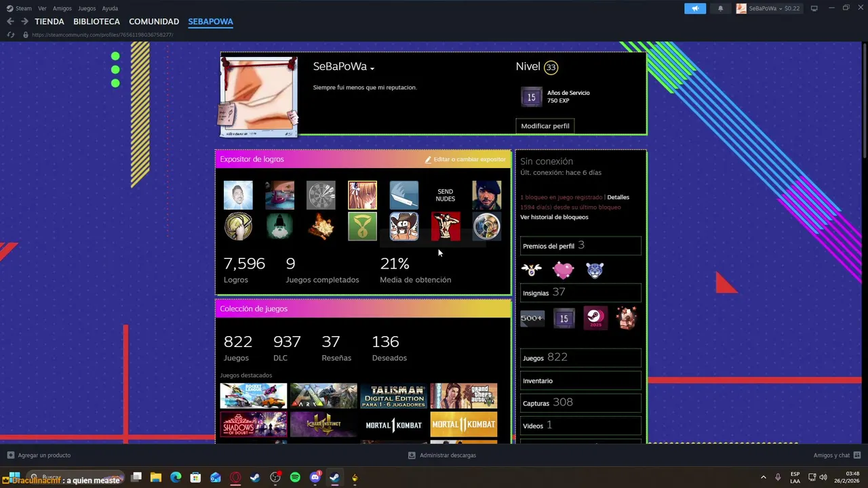The width and height of the screenshot is (868, 488).
Task: Switch to the TIENDA tab
Action: pyautogui.click(x=50, y=22)
